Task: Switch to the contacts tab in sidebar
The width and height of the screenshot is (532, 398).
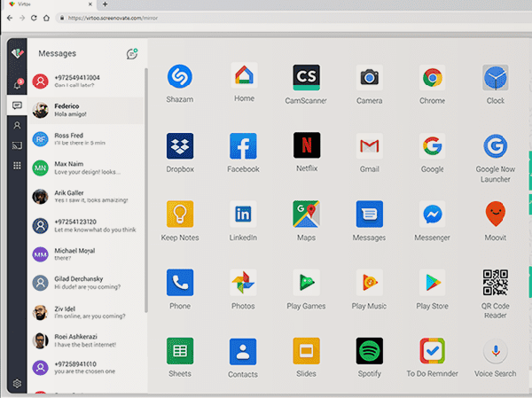Action: pos(16,126)
